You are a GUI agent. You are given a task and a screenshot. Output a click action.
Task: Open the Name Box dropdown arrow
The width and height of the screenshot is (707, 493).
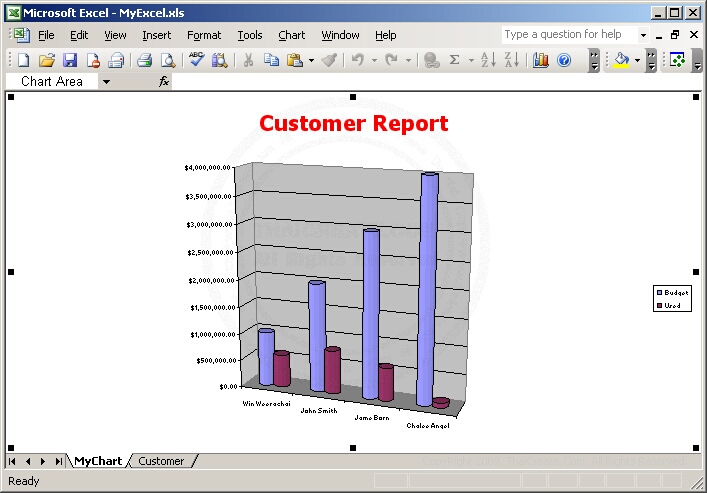tap(106, 82)
